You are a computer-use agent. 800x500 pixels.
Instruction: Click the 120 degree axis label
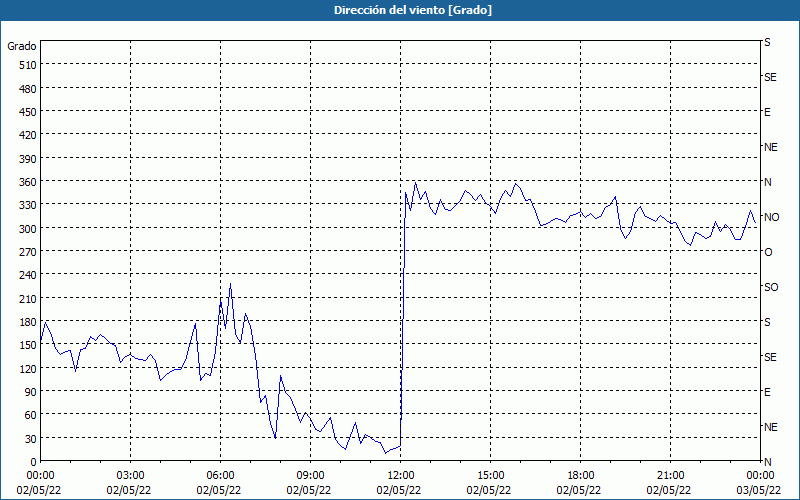(29, 368)
